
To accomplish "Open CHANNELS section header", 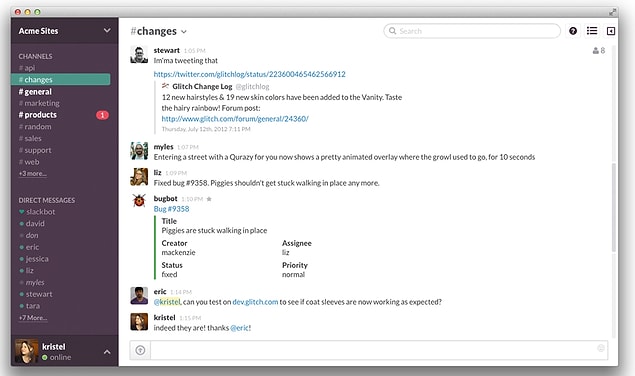I will pos(35,56).
